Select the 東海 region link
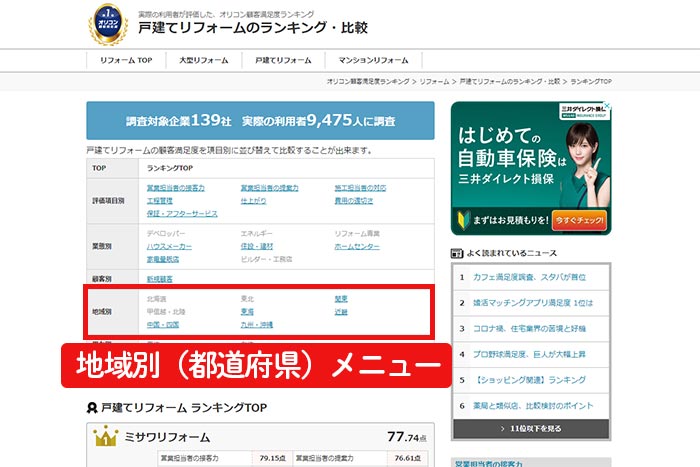This screenshot has width=700, height=467. point(247,312)
